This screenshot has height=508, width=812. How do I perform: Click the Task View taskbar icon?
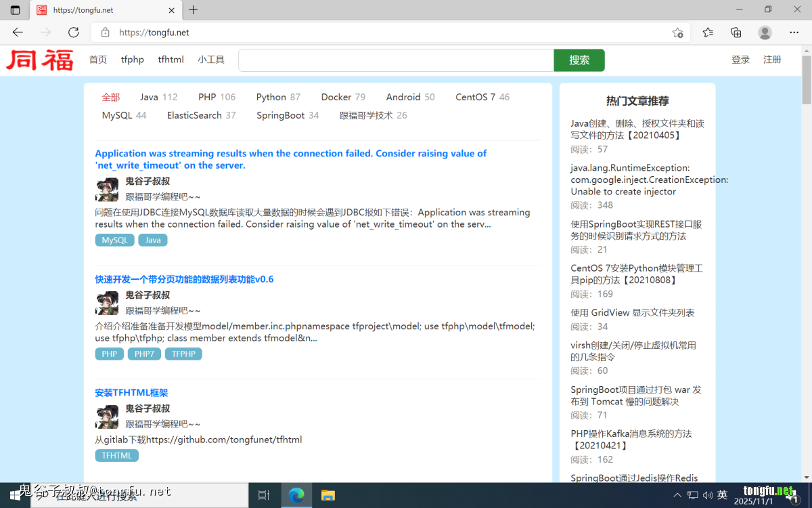[x=264, y=495]
